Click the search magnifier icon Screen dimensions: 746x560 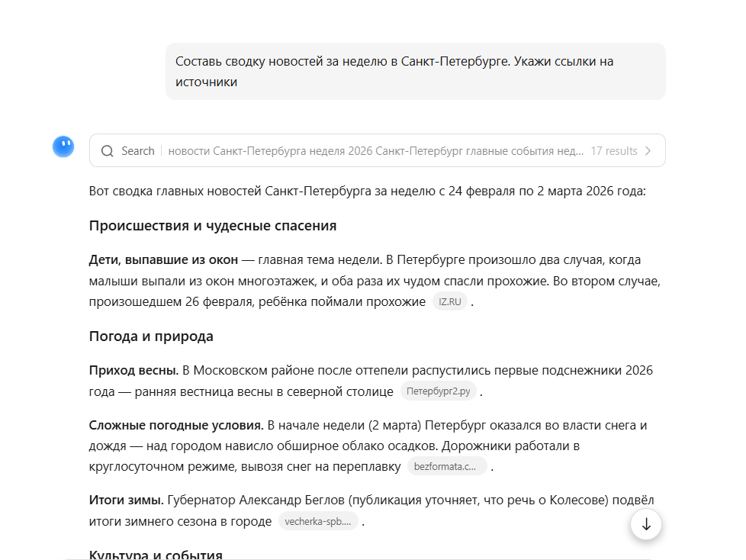click(x=108, y=150)
